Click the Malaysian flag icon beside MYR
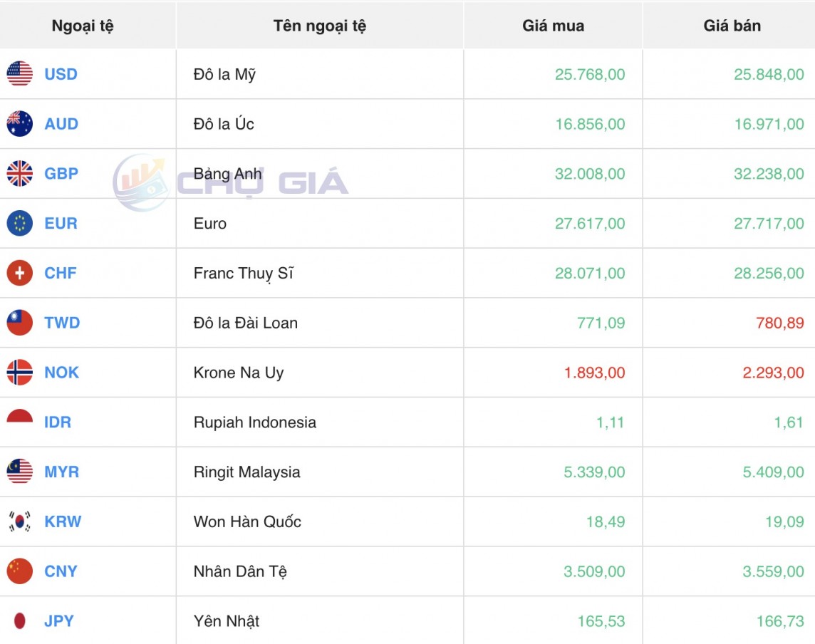Viewport: 815px width, 644px height. (x=19, y=472)
